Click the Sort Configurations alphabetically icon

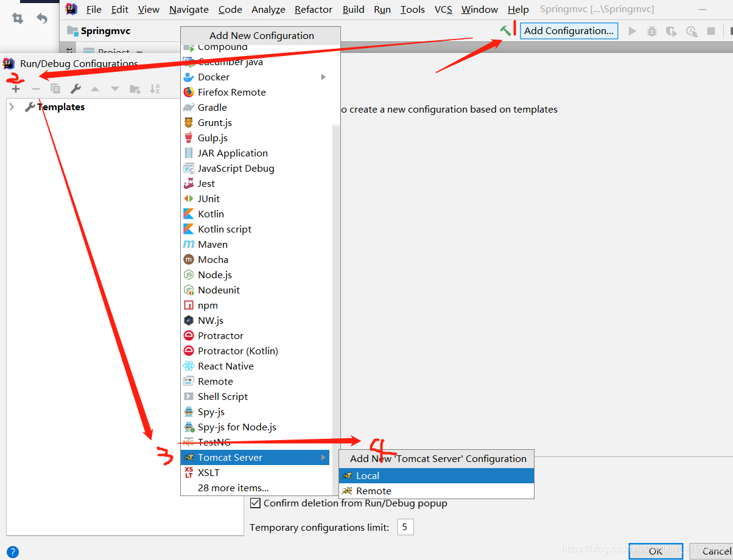pos(155,89)
